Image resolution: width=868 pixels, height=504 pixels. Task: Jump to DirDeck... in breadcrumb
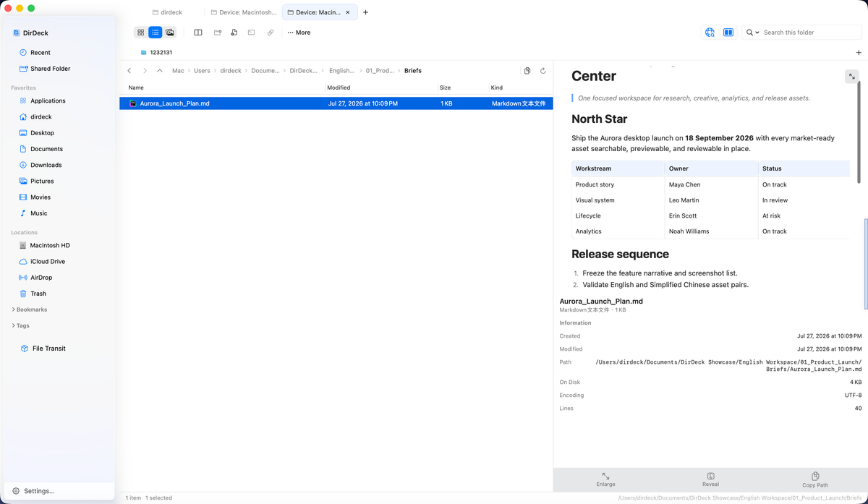(304, 71)
